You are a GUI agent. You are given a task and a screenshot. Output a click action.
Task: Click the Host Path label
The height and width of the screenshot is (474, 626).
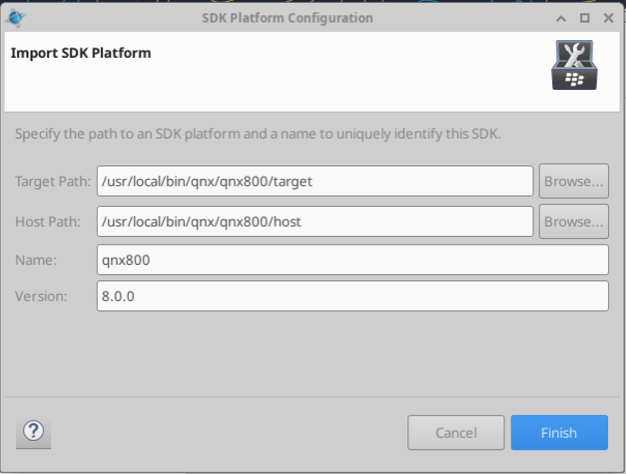click(x=49, y=221)
